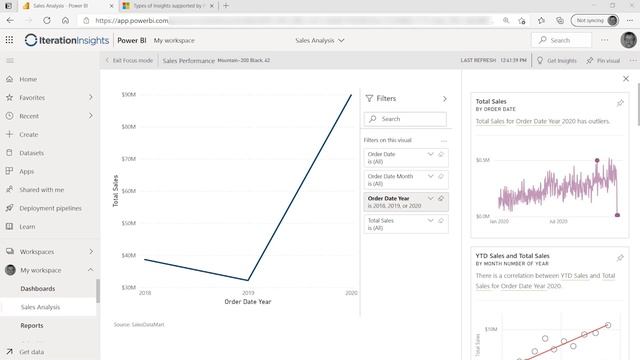Go to Home in sidebar
The height and width of the screenshot is (360, 640).
(x=28, y=79)
